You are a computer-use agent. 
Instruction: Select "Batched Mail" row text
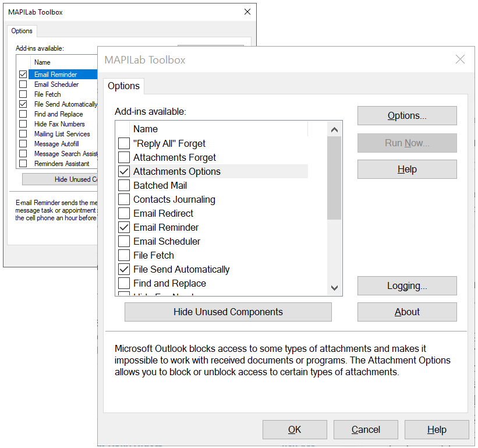click(160, 185)
